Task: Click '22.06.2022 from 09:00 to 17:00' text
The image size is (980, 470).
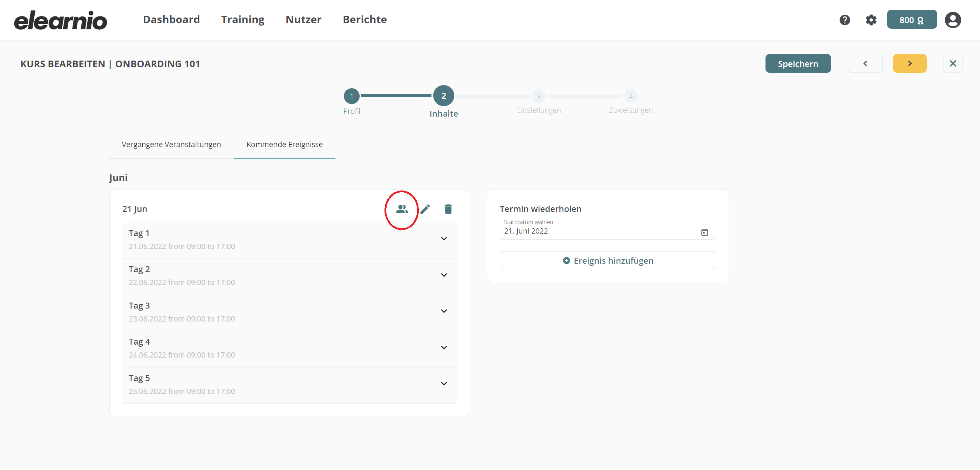Action: [182, 283]
